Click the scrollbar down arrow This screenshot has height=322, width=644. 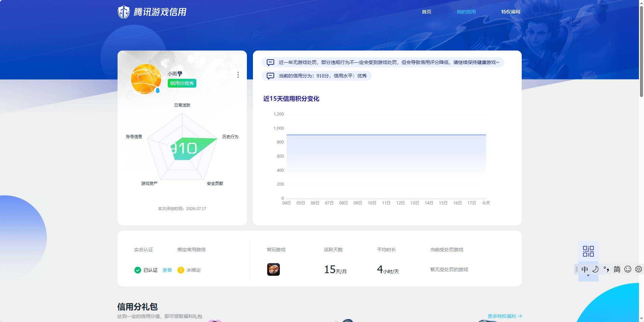pos(641,319)
